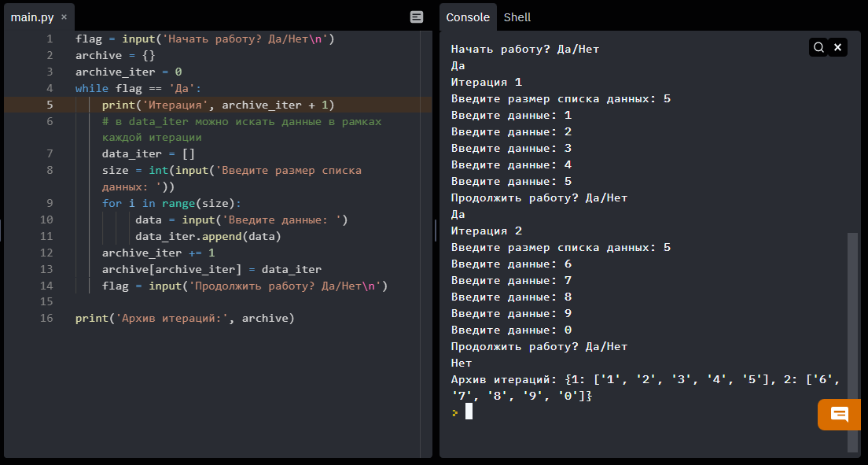Click 'data_iter = []' code line
This screenshot has width=868, height=465.
pyautogui.click(x=149, y=154)
